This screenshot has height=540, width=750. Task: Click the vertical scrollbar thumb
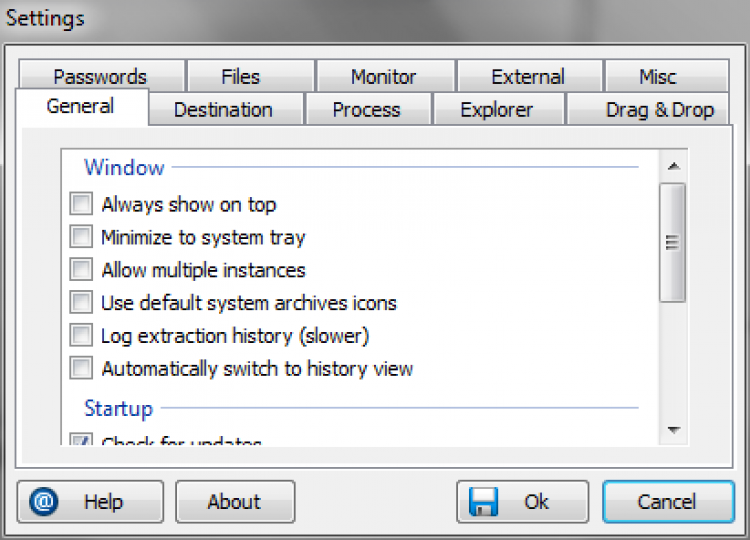tap(673, 242)
